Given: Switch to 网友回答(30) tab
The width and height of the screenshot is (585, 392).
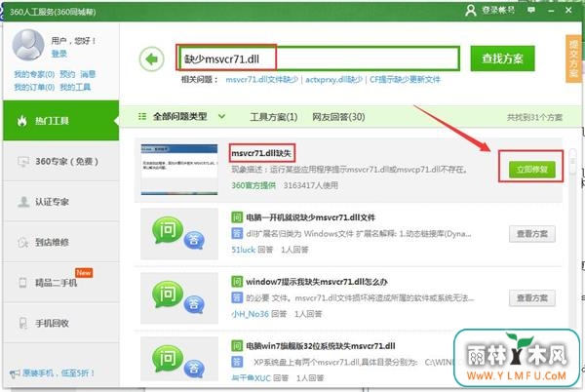Looking at the screenshot, I should click(338, 117).
